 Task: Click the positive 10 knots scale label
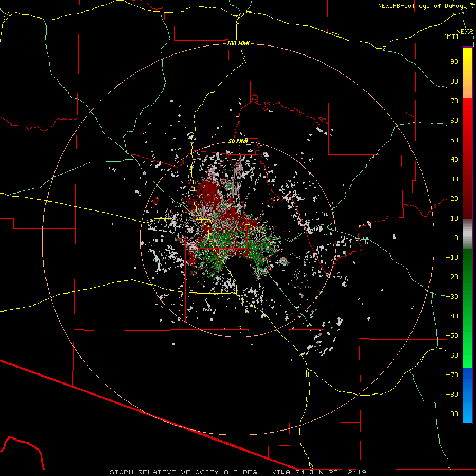point(454,218)
